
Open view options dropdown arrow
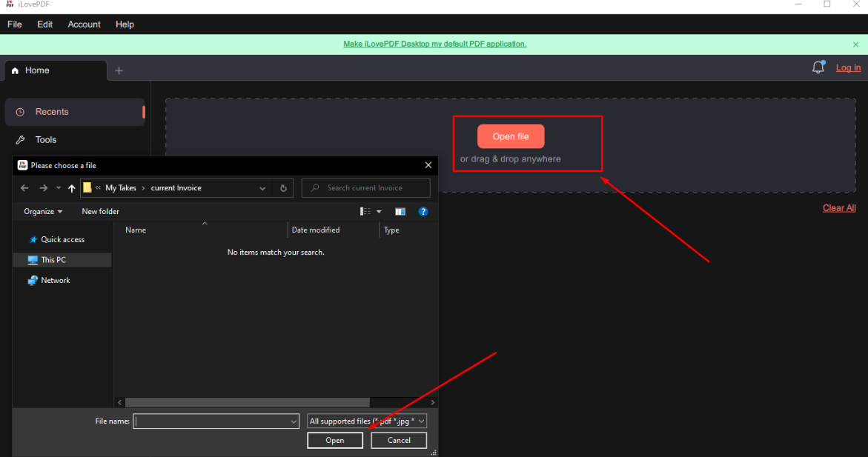[x=380, y=211]
